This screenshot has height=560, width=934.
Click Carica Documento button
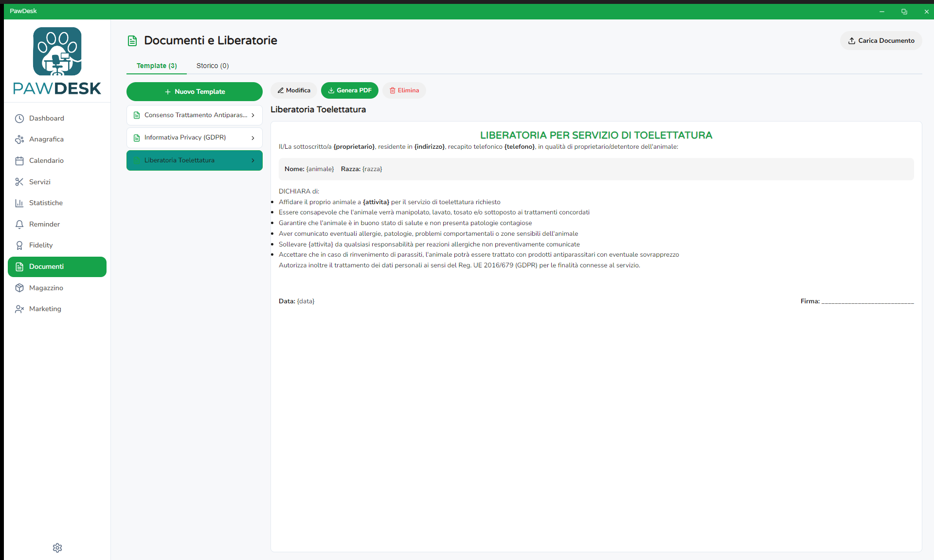tap(881, 41)
